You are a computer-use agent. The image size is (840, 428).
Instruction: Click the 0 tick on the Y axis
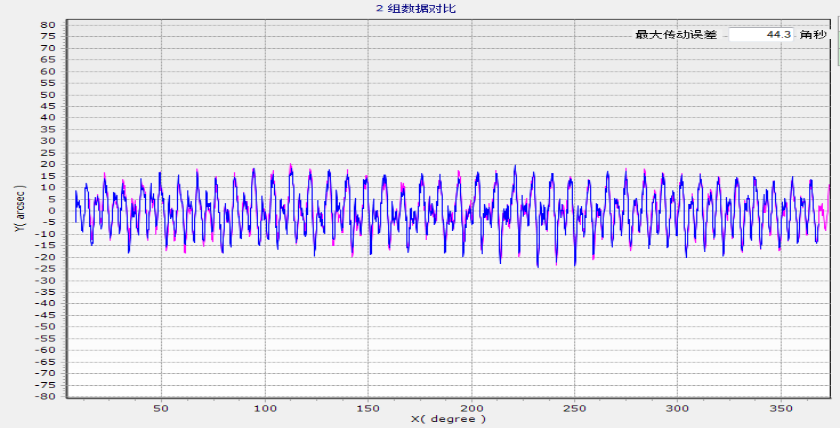tap(51, 211)
